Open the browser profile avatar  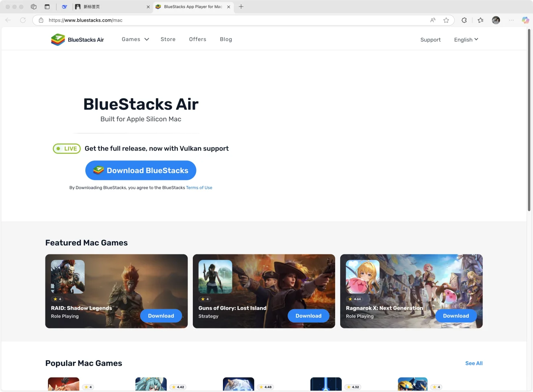[x=496, y=20]
